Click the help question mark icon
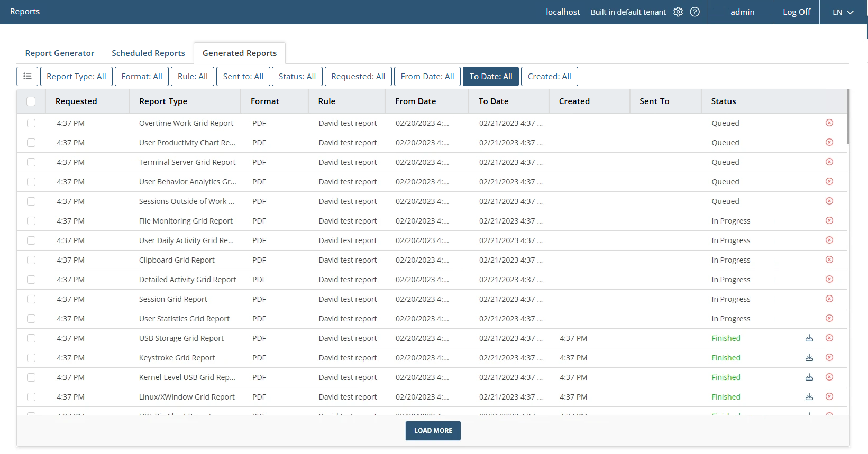 coord(695,12)
